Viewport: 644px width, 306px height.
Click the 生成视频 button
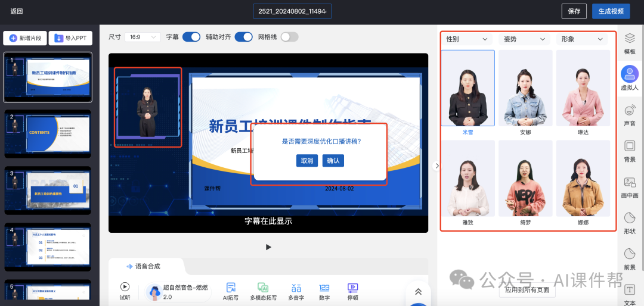coord(611,11)
